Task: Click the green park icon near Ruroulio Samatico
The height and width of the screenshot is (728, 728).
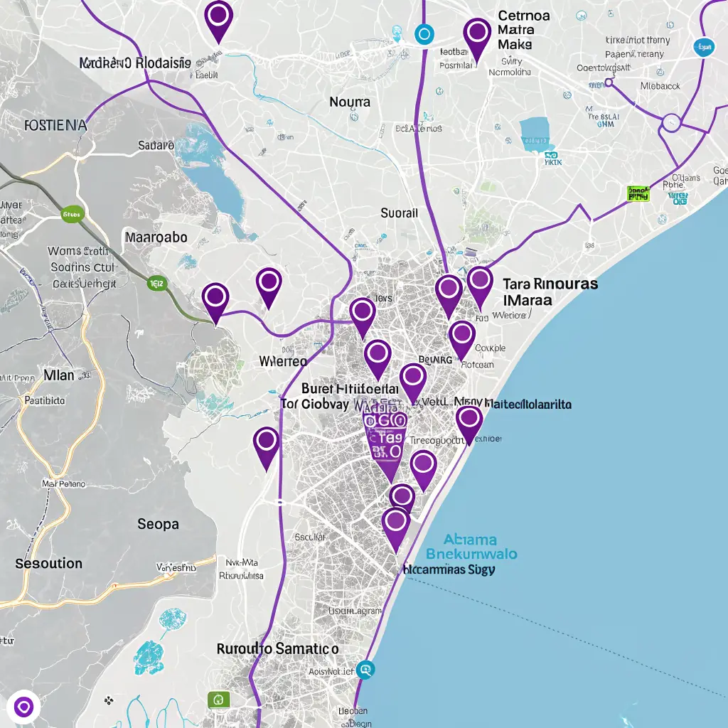Action: [x=217, y=700]
